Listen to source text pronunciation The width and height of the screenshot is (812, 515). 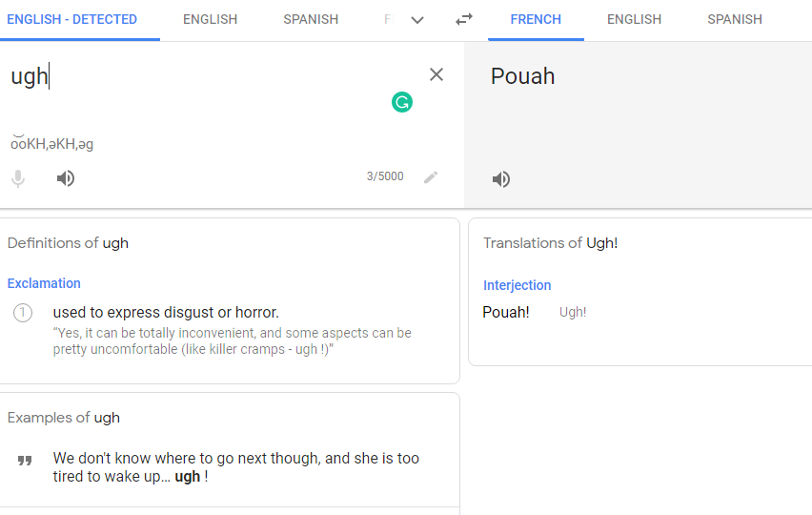click(x=66, y=178)
